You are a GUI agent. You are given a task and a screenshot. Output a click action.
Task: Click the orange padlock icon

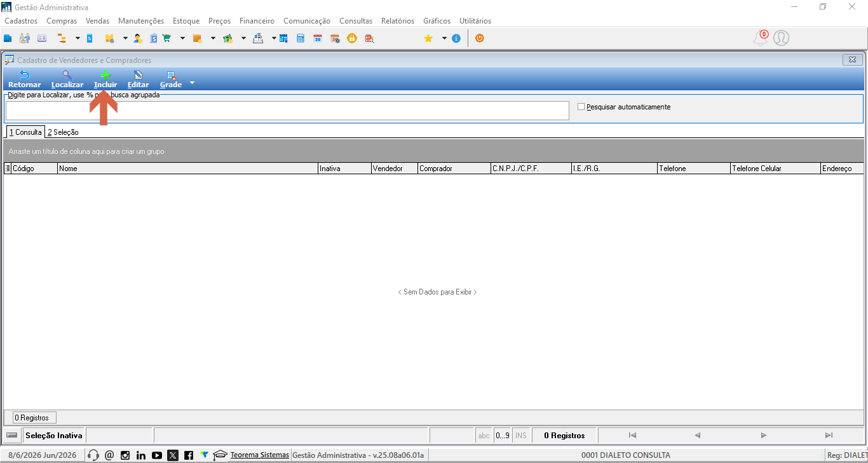(x=351, y=38)
